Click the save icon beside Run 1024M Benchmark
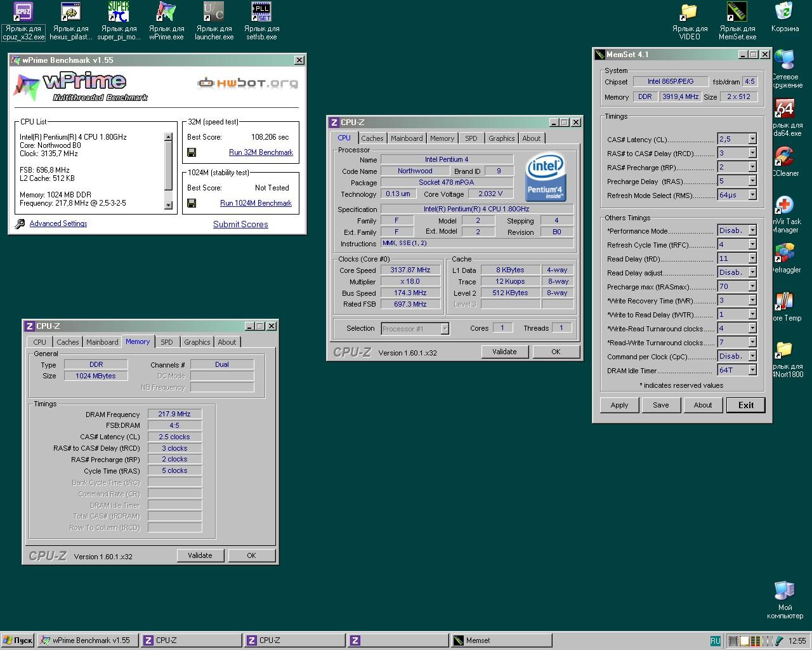This screenshot has width=812, height=650. tap(192, 203)
